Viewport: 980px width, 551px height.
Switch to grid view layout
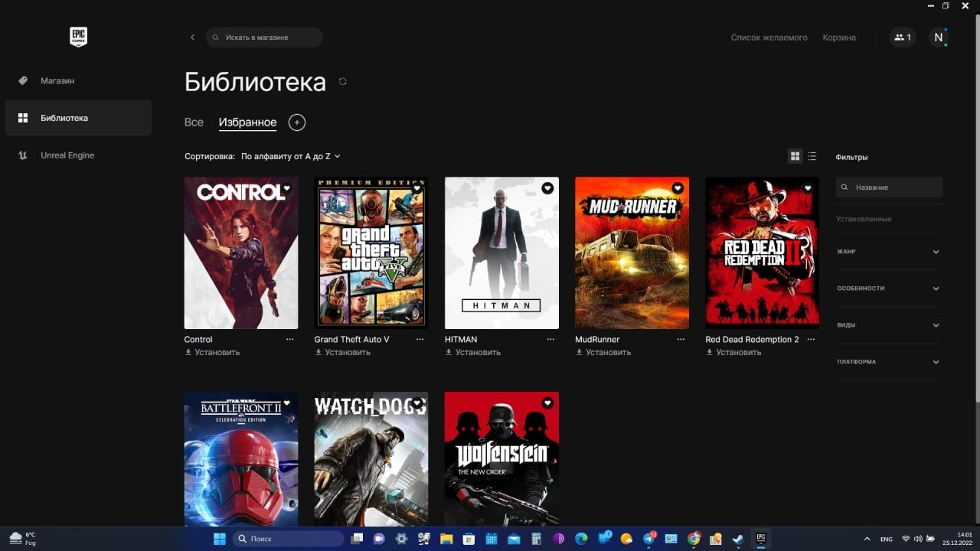(x=795, y=156)
